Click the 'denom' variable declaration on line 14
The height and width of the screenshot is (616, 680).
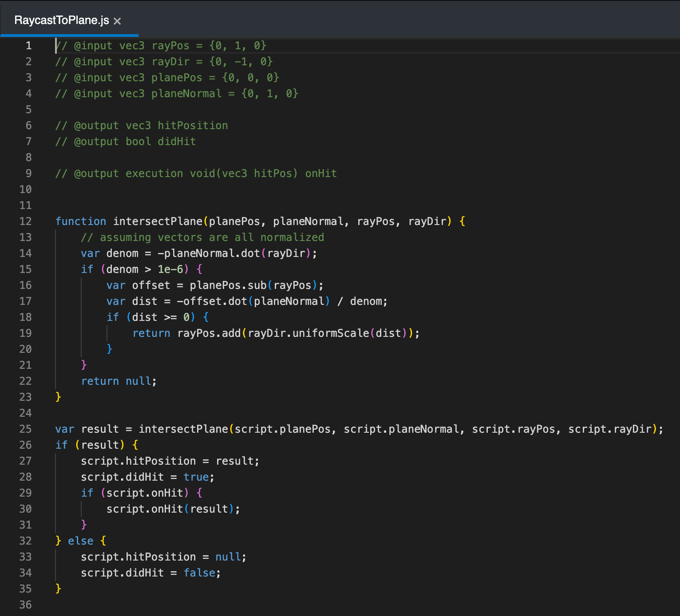pos(122,253)
